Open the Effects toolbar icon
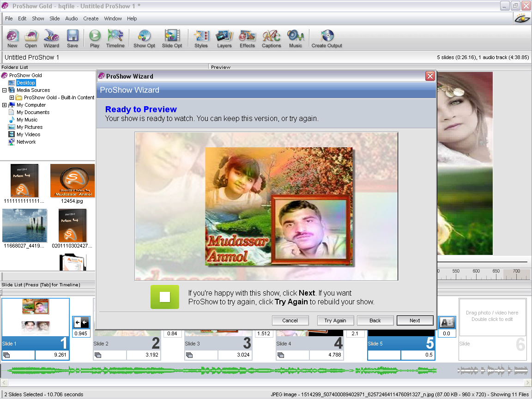Viewport: 532px width, 399px height. coord(247,39)
